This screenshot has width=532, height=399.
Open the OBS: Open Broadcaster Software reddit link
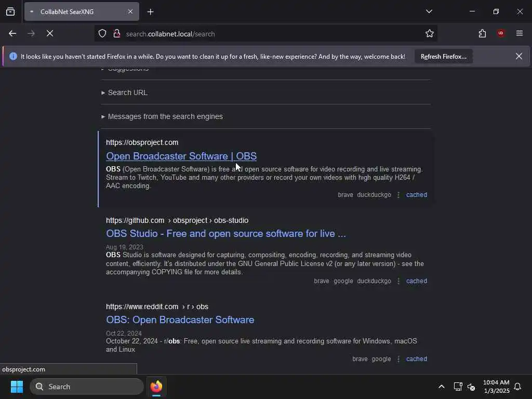coord(180,320)
